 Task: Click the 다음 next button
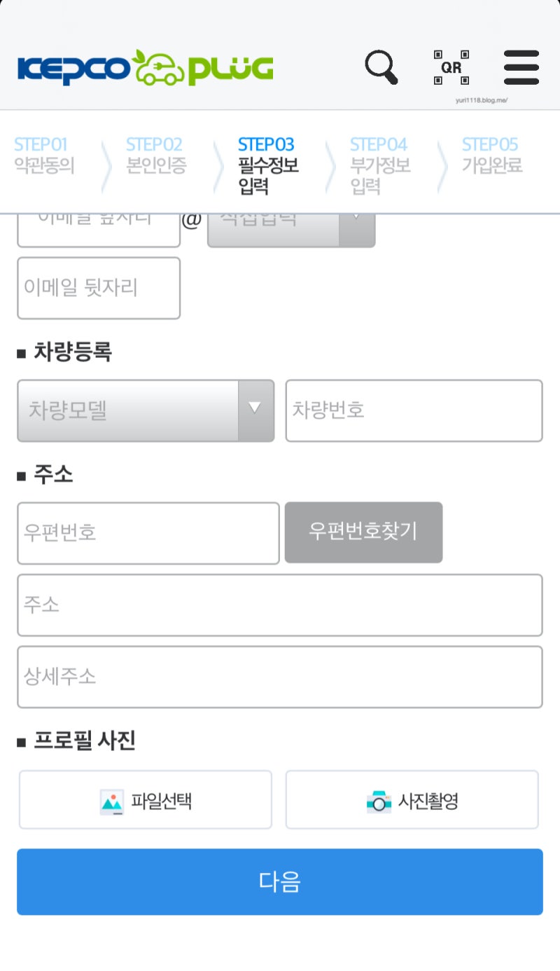pos(280,882)
